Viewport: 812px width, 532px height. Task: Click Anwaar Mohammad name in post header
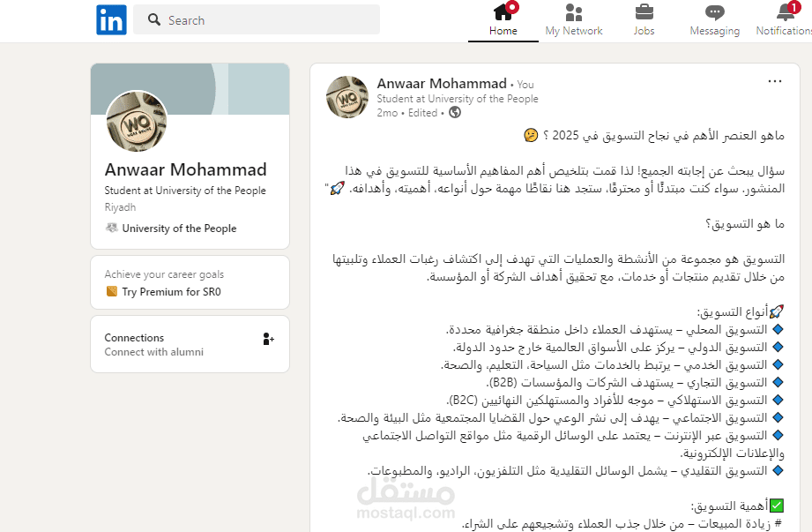tap(442, 84)
